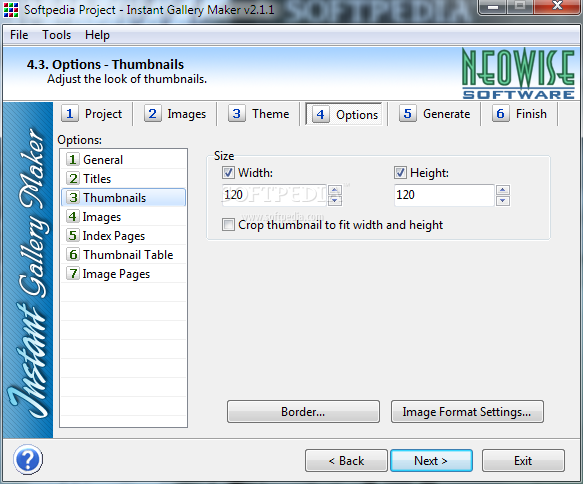583x484 pixels.
Task: Select Thumbnail Table option
Action: (x=123, y=255)
